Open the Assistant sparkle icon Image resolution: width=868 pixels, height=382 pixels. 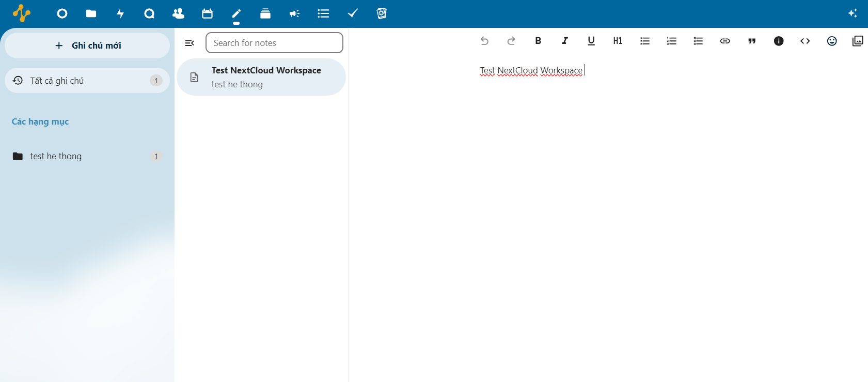(x=853, y=13)
